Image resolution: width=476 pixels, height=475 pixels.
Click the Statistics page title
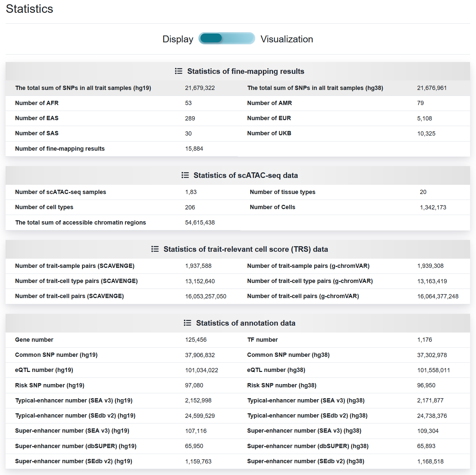pyautogui.click(x=30, y=9)
